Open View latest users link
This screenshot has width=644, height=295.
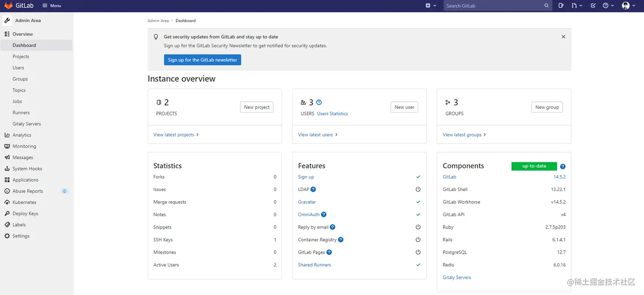pos(318,135)
